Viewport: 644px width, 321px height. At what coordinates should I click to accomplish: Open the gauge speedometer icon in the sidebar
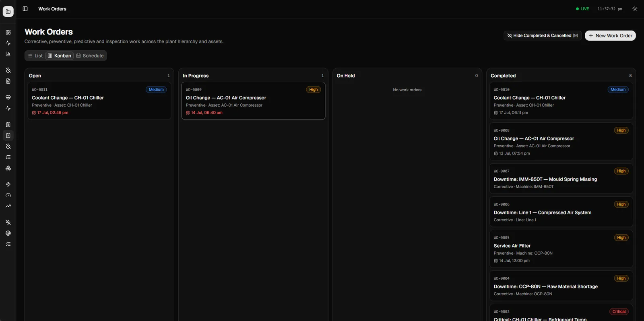8,195
